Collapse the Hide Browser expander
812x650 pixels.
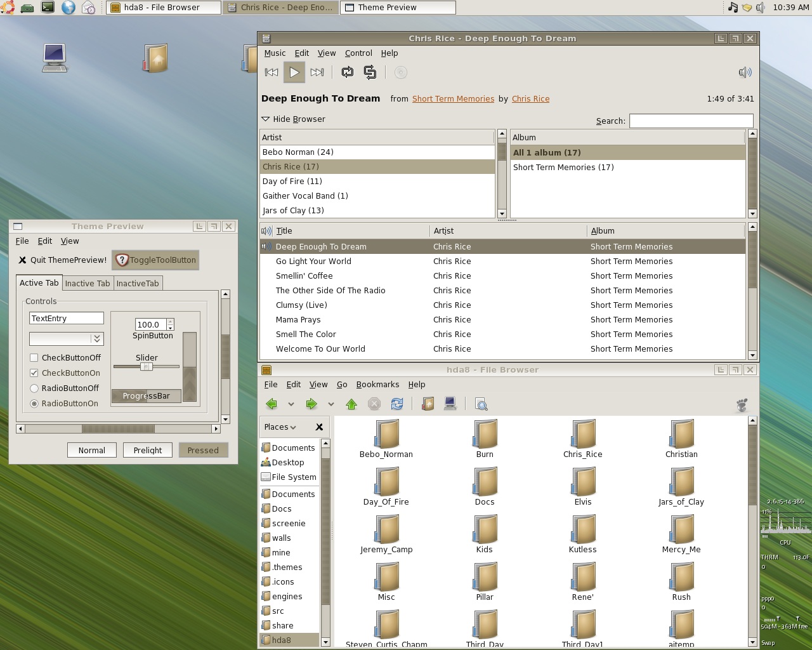pos(294,119)
